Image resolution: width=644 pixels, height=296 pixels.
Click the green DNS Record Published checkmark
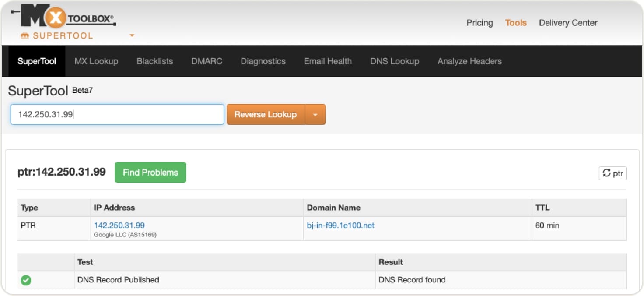(x=26, y=280)
